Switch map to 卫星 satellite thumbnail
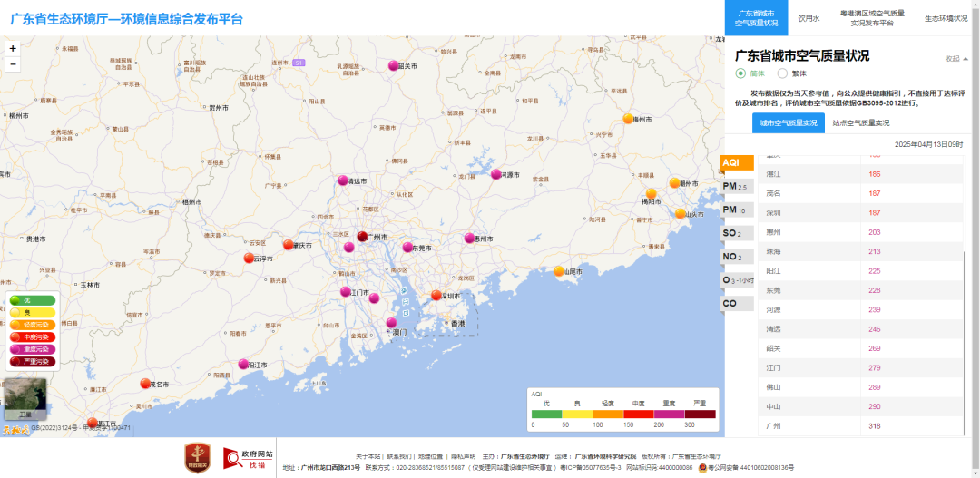Viewport: 980px width, 478px height. [25, 400]
